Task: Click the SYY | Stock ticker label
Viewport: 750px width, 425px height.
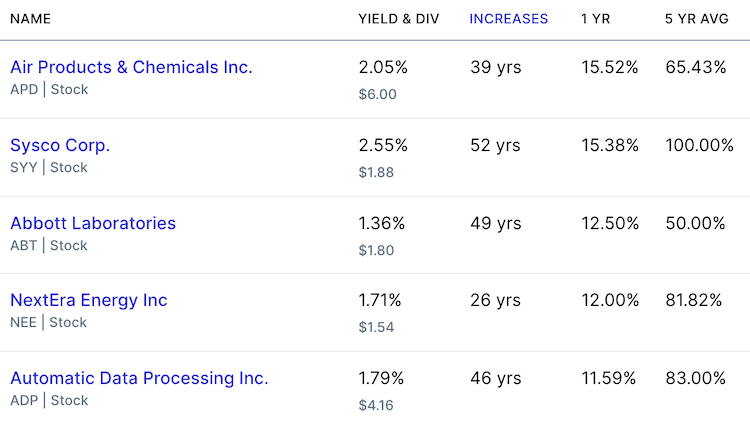Action: click(x=49, y=167)
